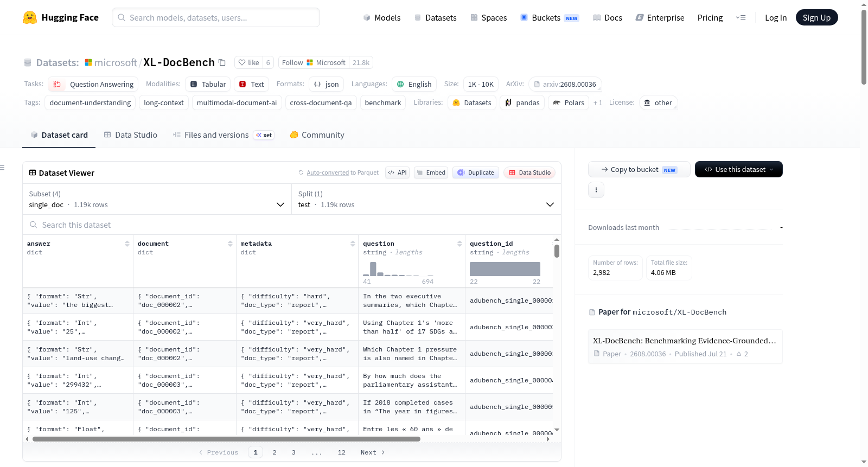Show the +1 more libraries

pos(598,103)
